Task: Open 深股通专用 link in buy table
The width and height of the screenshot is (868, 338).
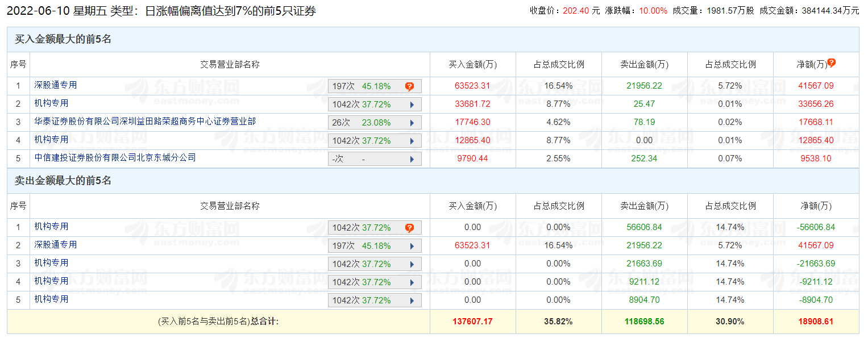Action: tap(56, 85)
